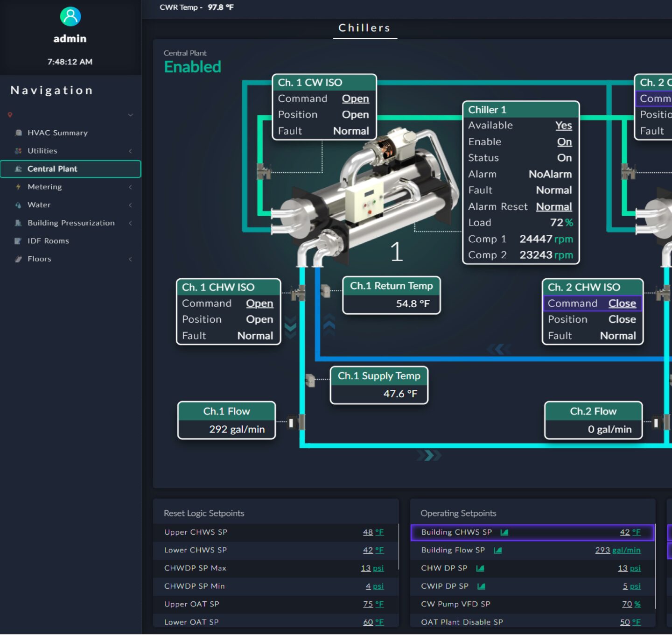Screen dimensions: 672x635
Task: Click the Floors sidebar icon
Action: pyautogui.click(x=18, y=259)
